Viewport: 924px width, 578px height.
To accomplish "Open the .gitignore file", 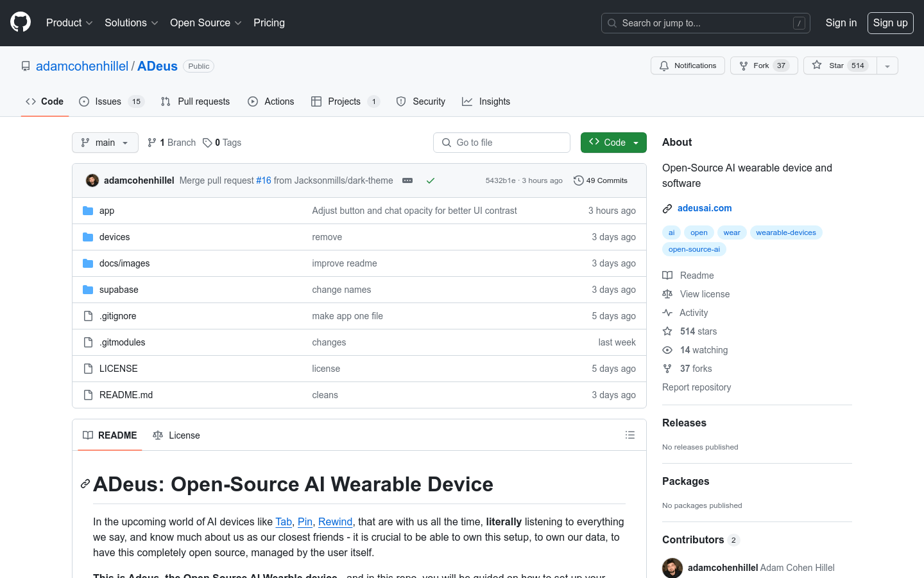I will [117, 316].
